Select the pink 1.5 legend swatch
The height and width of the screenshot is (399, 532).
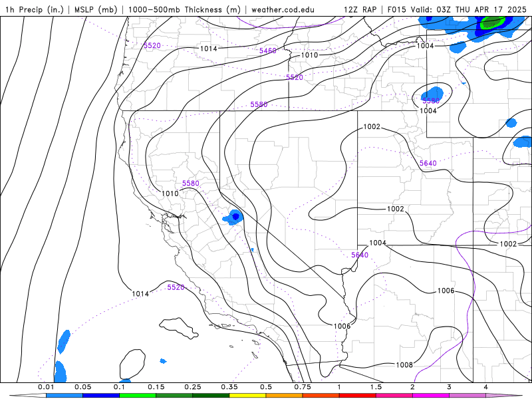(x=394, y=396)
